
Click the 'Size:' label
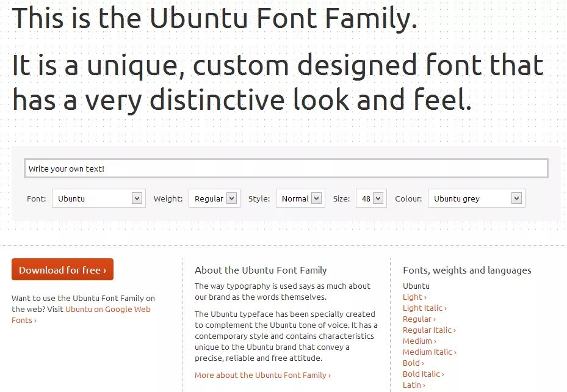tap(341, 198)
